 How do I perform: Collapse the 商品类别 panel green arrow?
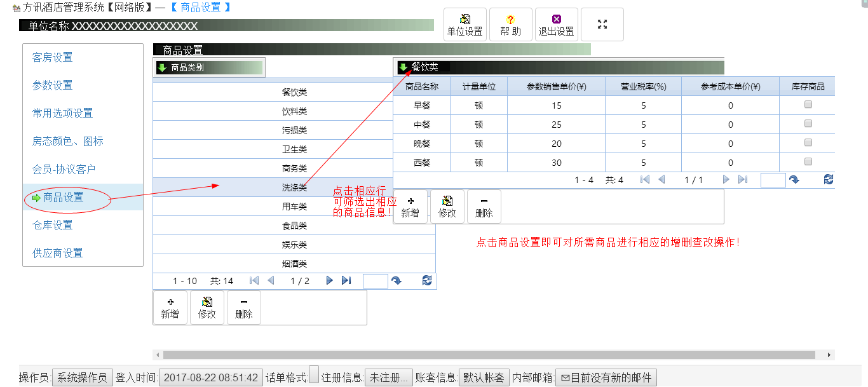pyautogui.click(x=162, y=67)
